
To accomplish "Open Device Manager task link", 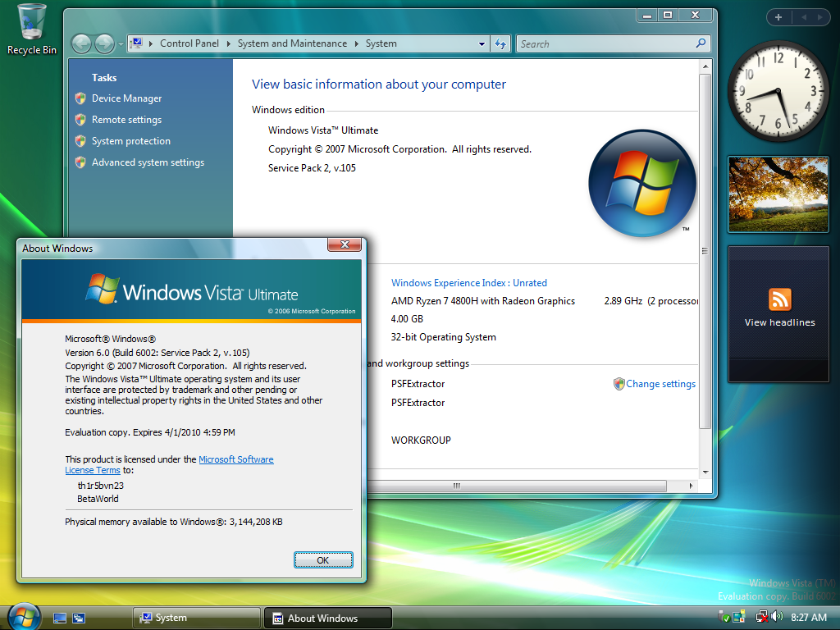I will pyautogui.click(x=126, y=98).
